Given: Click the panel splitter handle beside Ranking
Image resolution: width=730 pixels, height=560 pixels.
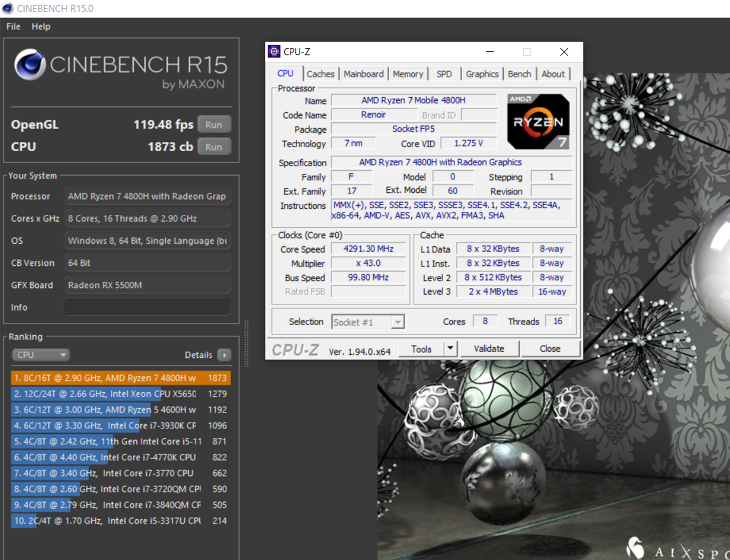Looking at the screenshot, I should pyautogui.click(x=246, y=343).
